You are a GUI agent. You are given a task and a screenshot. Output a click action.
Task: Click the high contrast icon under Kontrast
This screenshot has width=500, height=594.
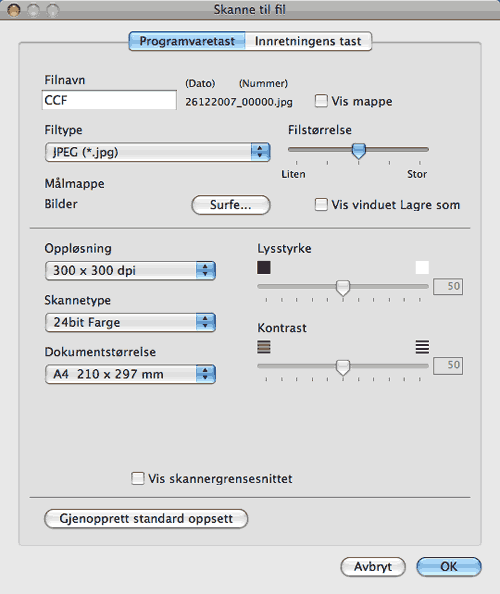tap(422, 347)
